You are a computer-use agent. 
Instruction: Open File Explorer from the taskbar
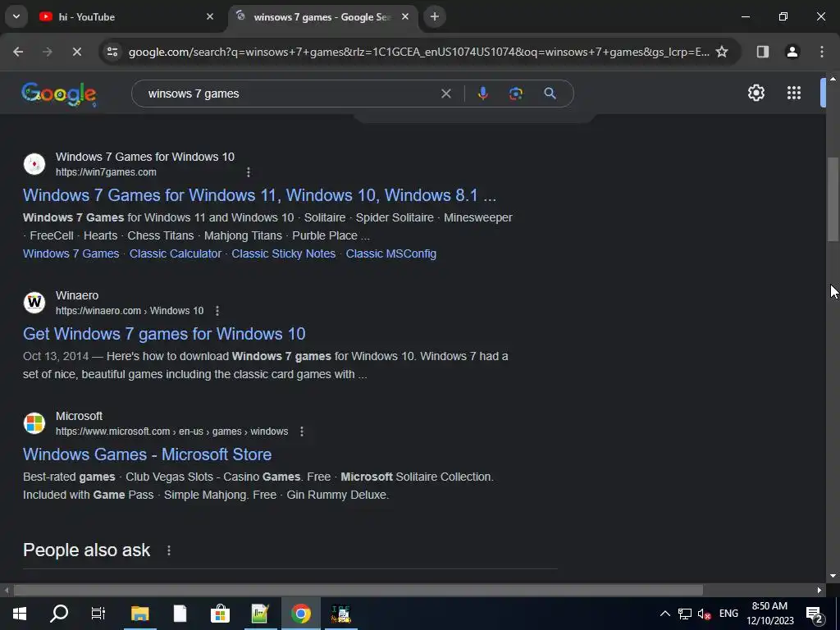coord(139,614)
